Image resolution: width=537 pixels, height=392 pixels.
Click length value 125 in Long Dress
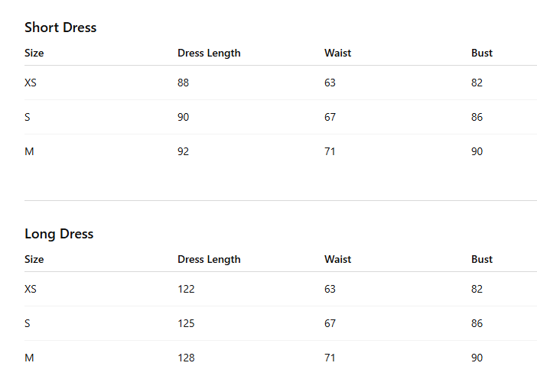click(186, 323)
